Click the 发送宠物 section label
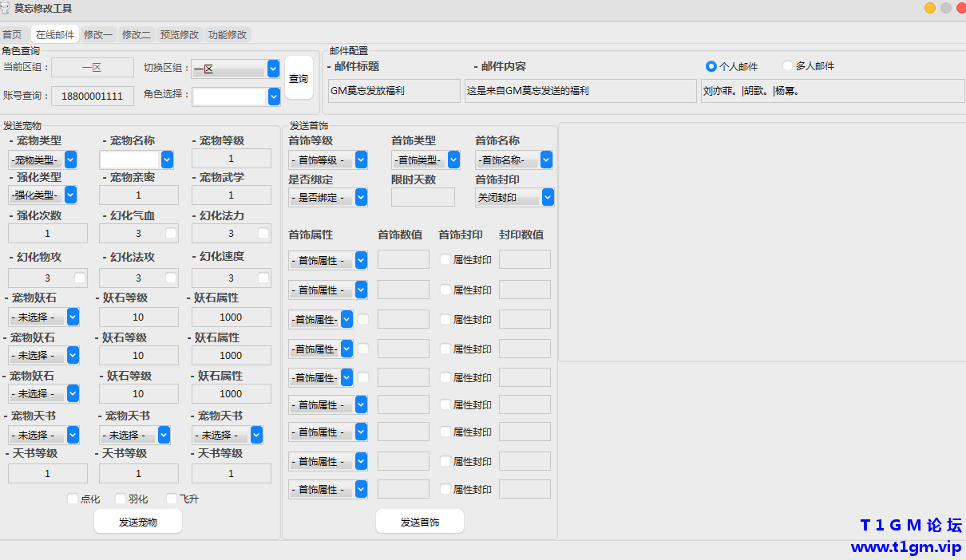This screenshot has height=560, width=966. point(22,125)
